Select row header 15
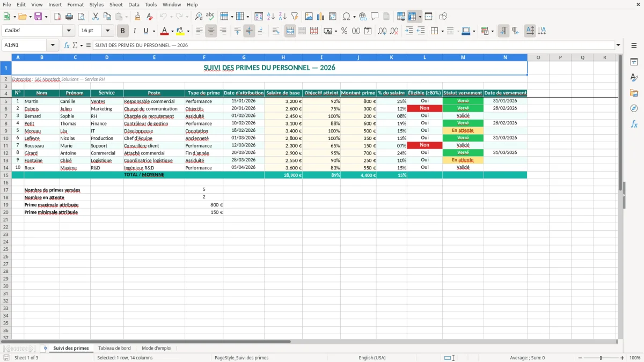 pos(6,175)
